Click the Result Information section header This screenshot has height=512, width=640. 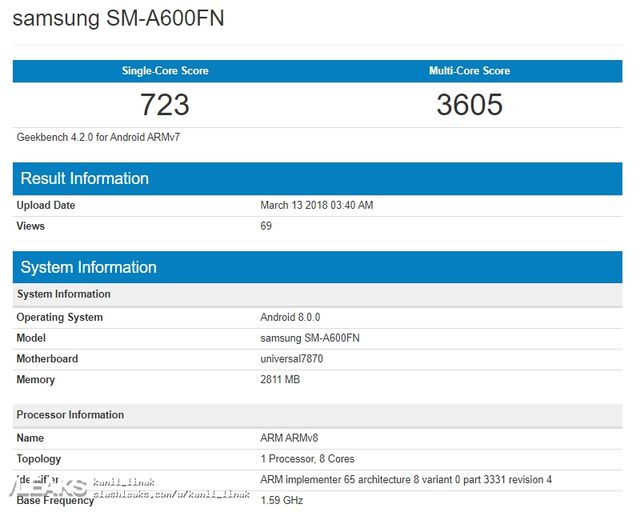pos(318,178)
